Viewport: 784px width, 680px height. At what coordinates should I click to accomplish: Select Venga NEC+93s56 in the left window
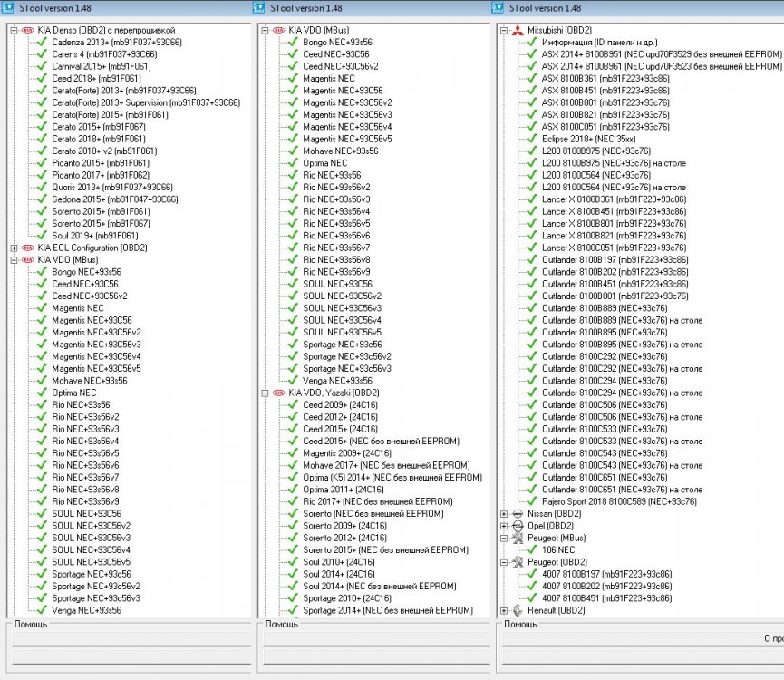[x=86, y=610]
